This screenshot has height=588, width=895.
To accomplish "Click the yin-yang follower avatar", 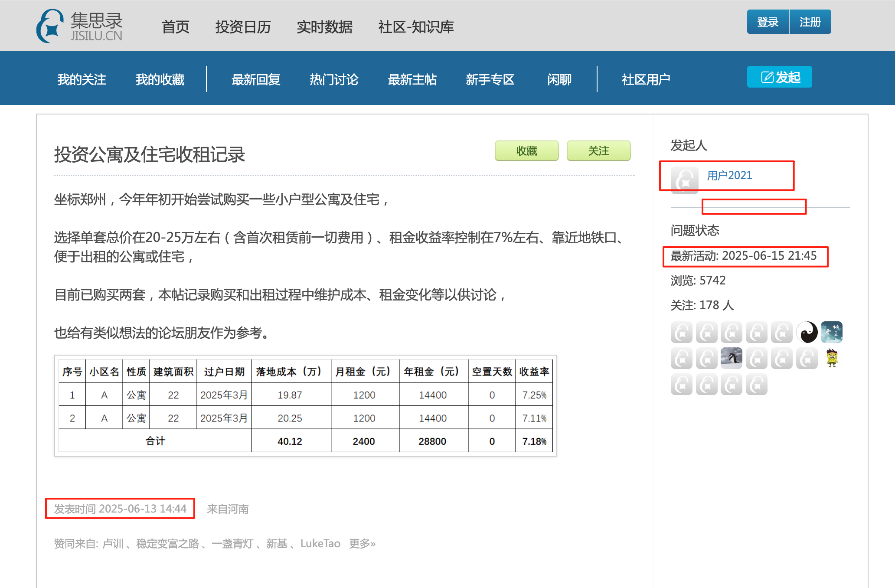I will click(x=807, y=333).
